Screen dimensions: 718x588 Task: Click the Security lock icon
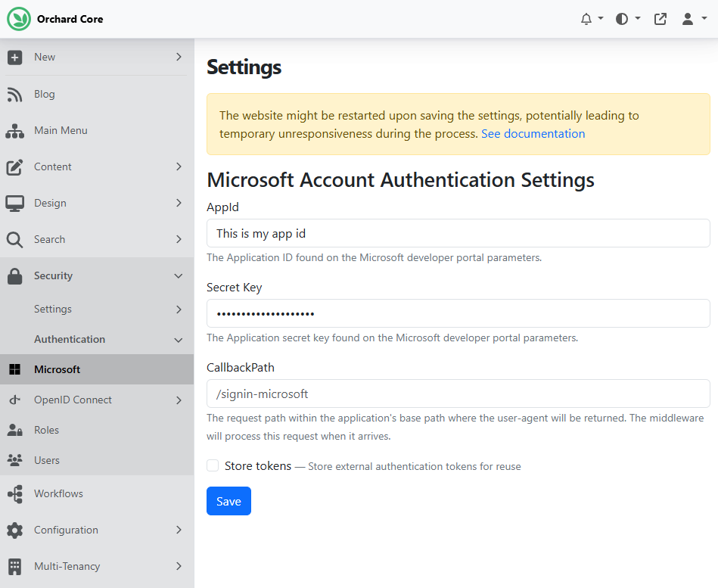14,276
